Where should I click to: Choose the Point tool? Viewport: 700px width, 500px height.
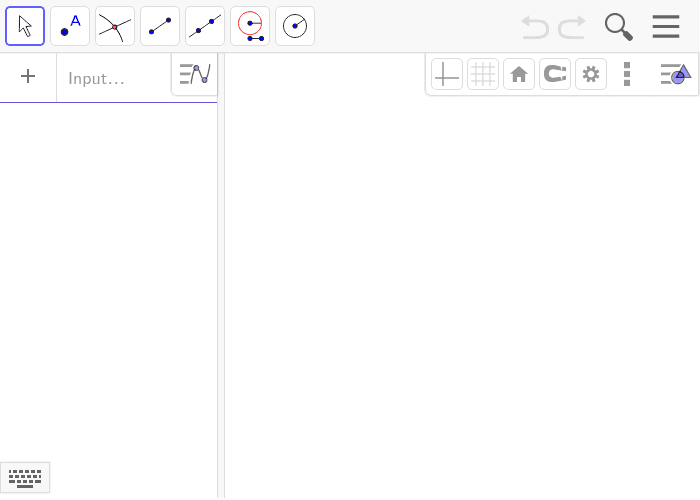[70, 26]
